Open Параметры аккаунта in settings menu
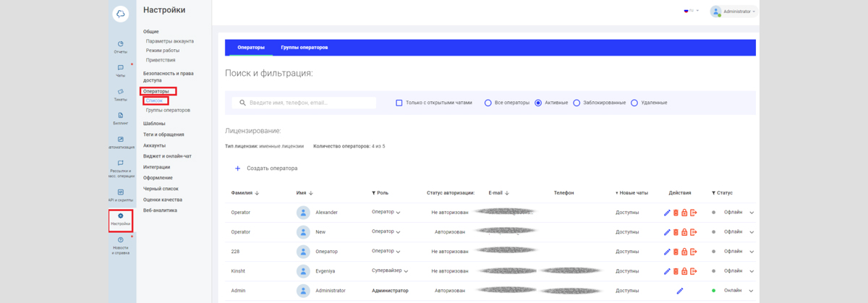Screen dimensions: 868x303 (x=170, y=41)
